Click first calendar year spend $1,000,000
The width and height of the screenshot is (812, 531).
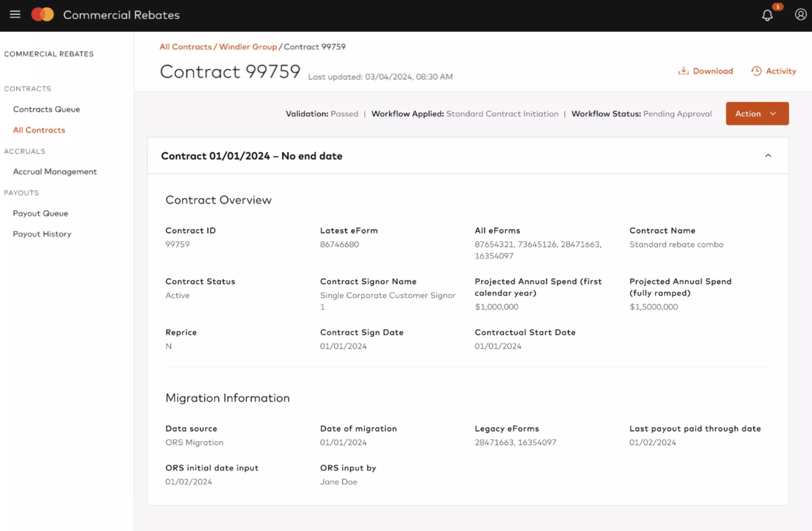click(x=496, y=307)
